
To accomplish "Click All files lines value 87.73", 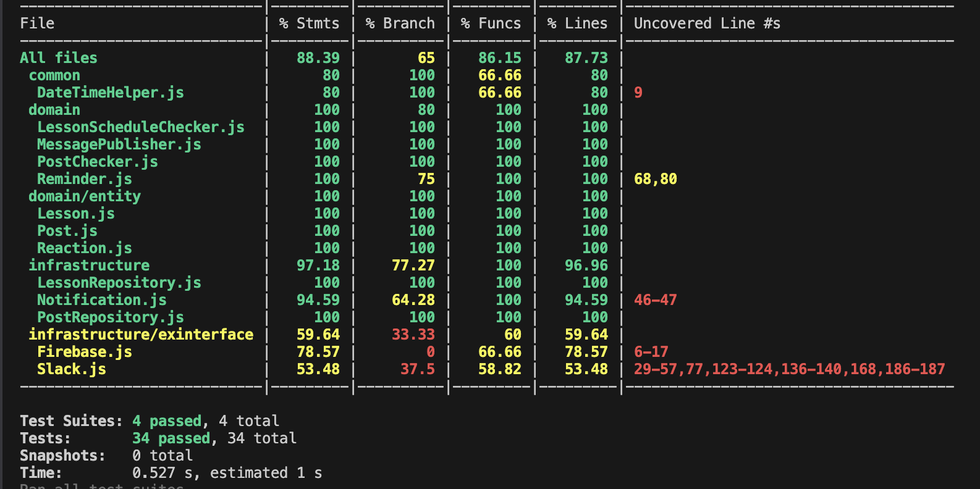I will 586,58.
